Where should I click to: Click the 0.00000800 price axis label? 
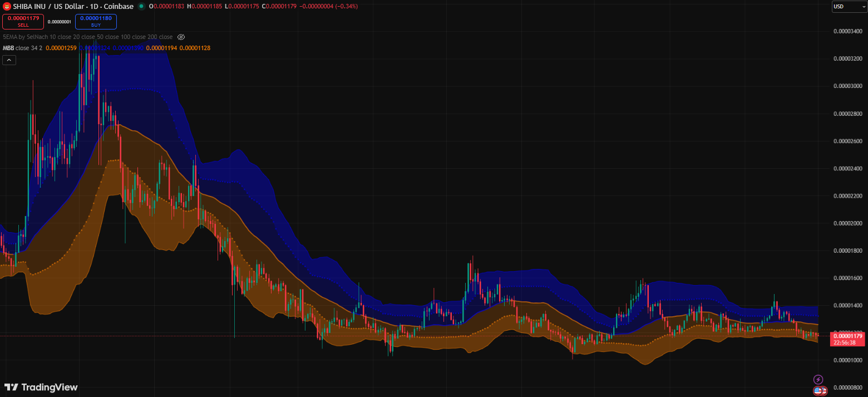coord(847,388)
